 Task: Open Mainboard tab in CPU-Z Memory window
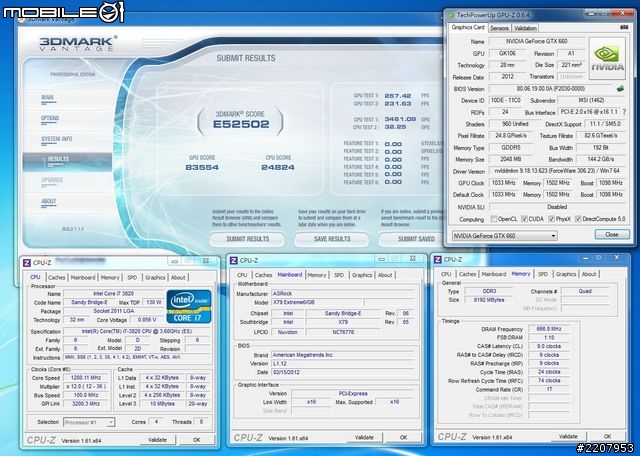pyautogui.click(x=493, y=274)
